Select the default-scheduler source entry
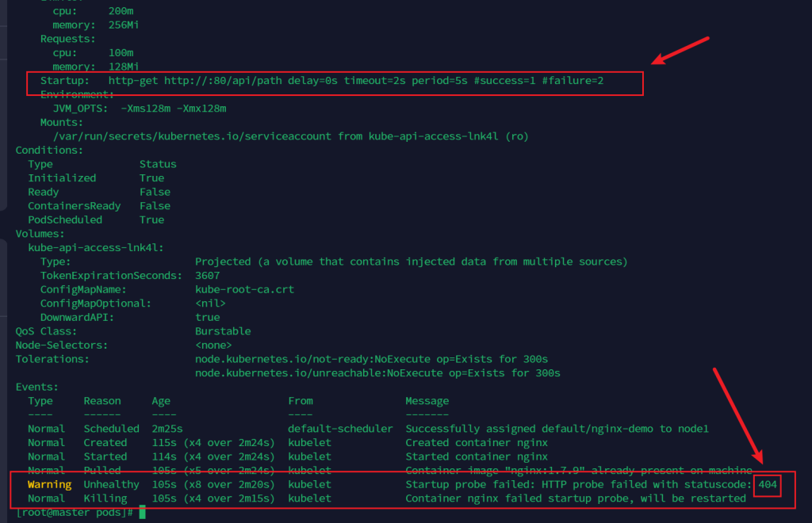Image resolution: width=812 pixels, height=523 pixels. [x=340, y=429]
